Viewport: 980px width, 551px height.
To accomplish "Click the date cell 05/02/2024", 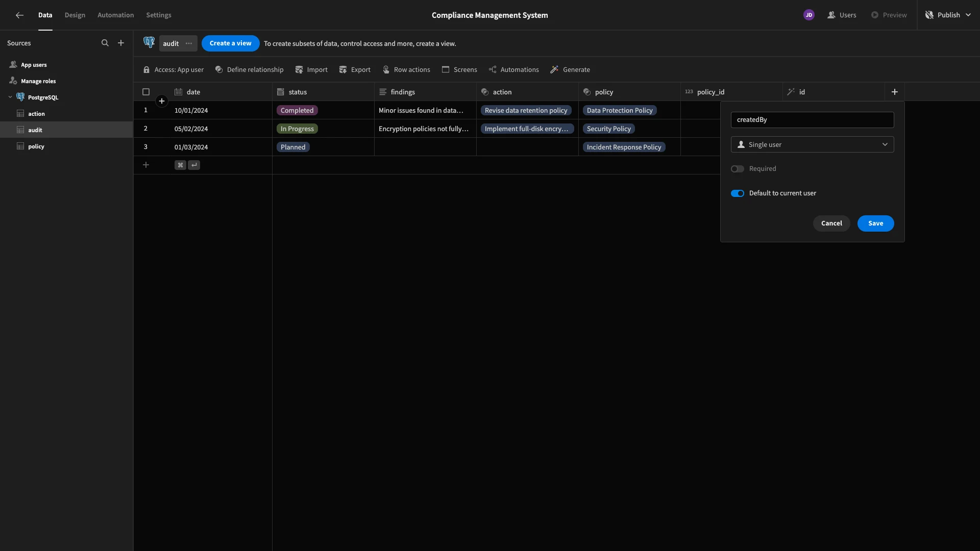I will click(x=221, y=129).
